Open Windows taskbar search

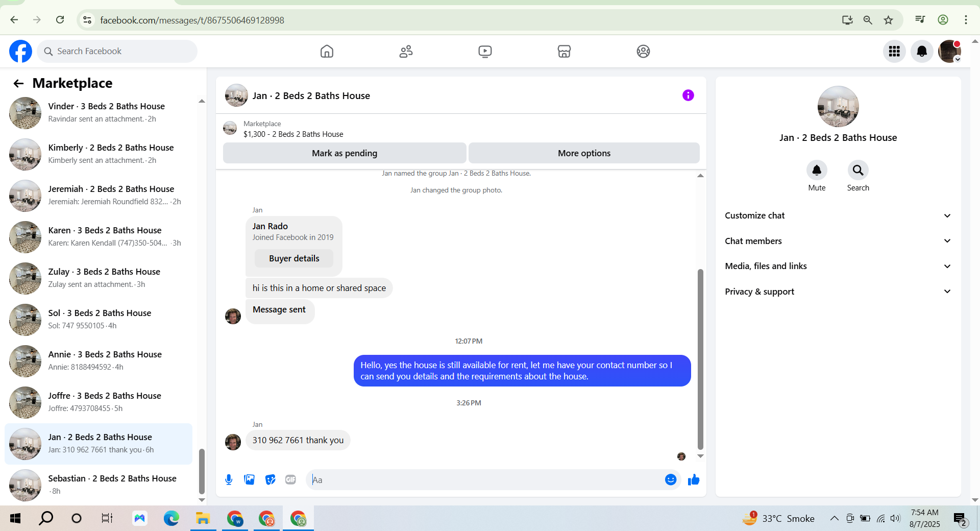(46, 519)
